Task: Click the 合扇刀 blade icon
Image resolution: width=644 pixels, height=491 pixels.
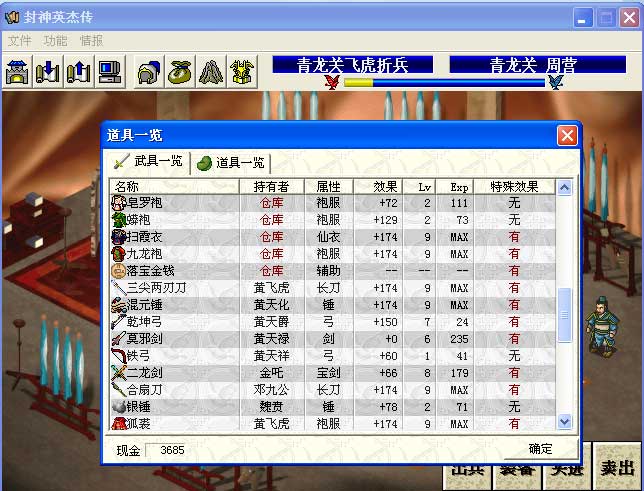Action: (x=118, y=390)
